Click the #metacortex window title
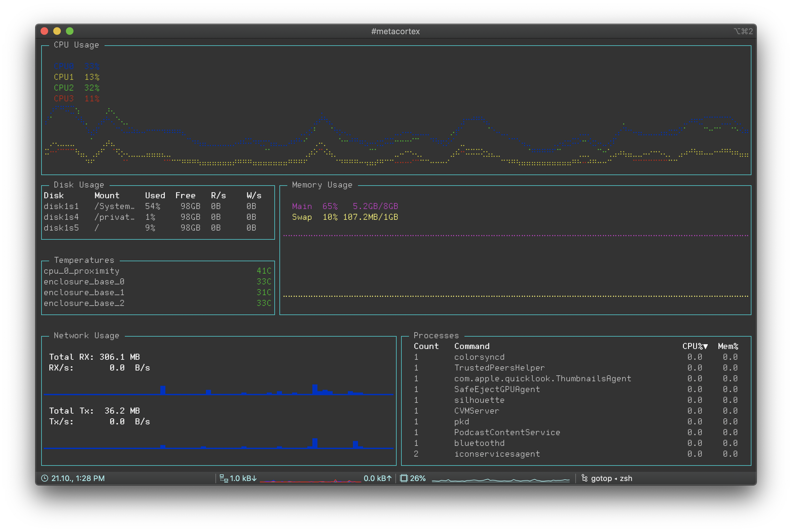The image size is (792, 532). [x=395, y=31]
